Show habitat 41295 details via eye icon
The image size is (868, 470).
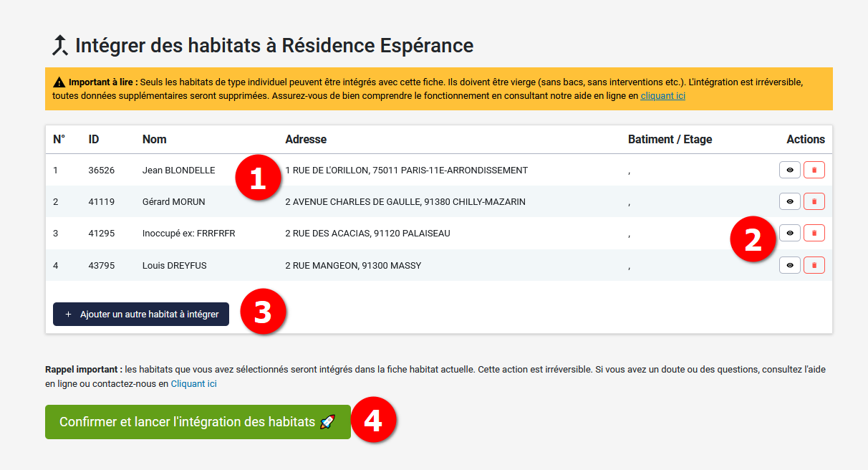click(x=789, y=234)
